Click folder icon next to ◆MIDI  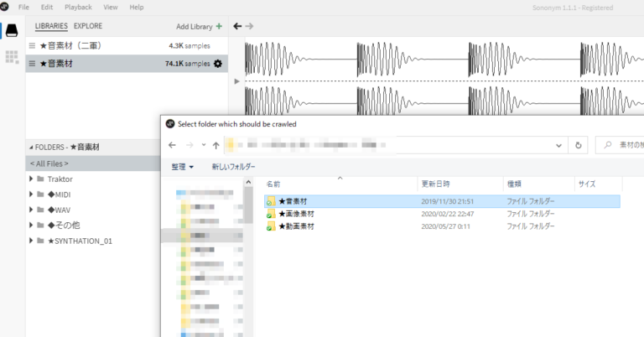tap(40, 194)
